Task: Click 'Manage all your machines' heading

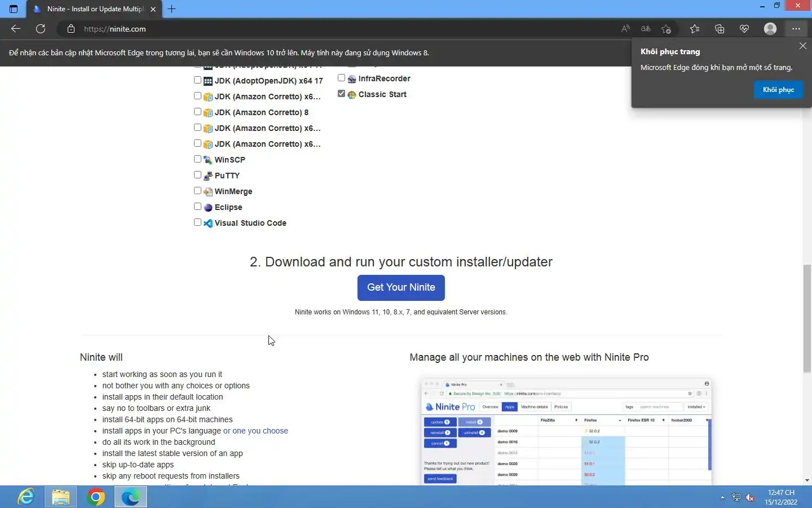Action: (x=529, y=357)
